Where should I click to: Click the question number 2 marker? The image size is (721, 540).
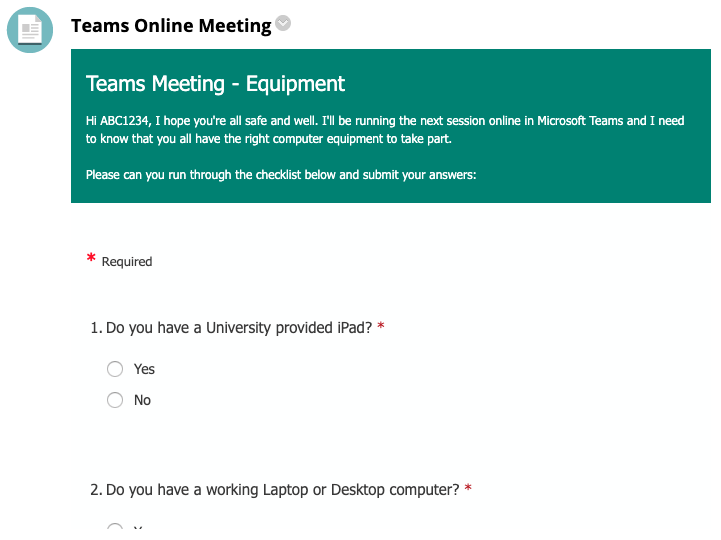click(96, 490)
